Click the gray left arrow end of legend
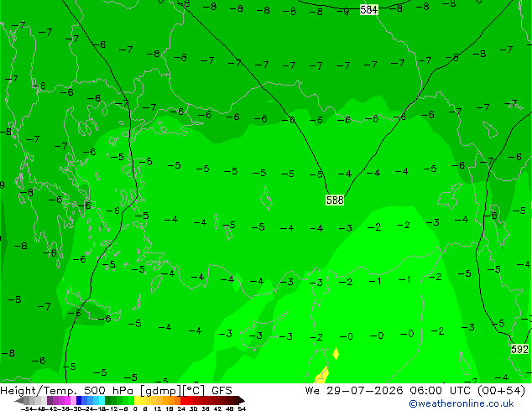532x411 pixels. tap(19, 400)
